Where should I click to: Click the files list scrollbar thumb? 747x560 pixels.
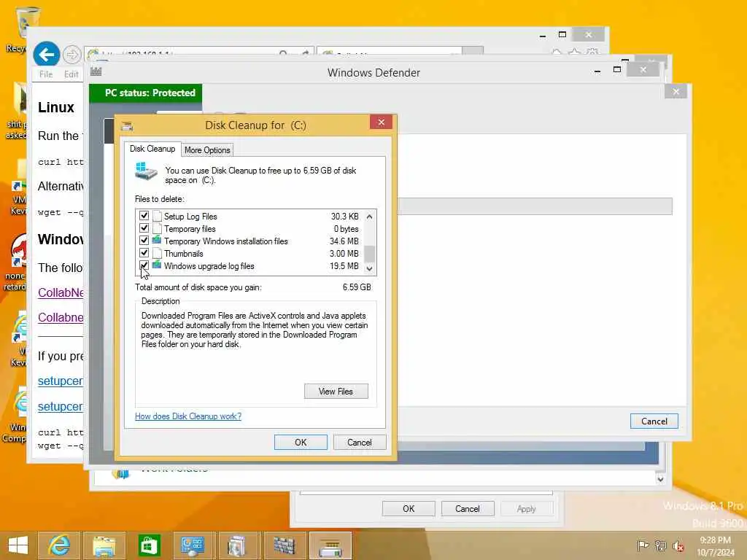tap(369, 254)
